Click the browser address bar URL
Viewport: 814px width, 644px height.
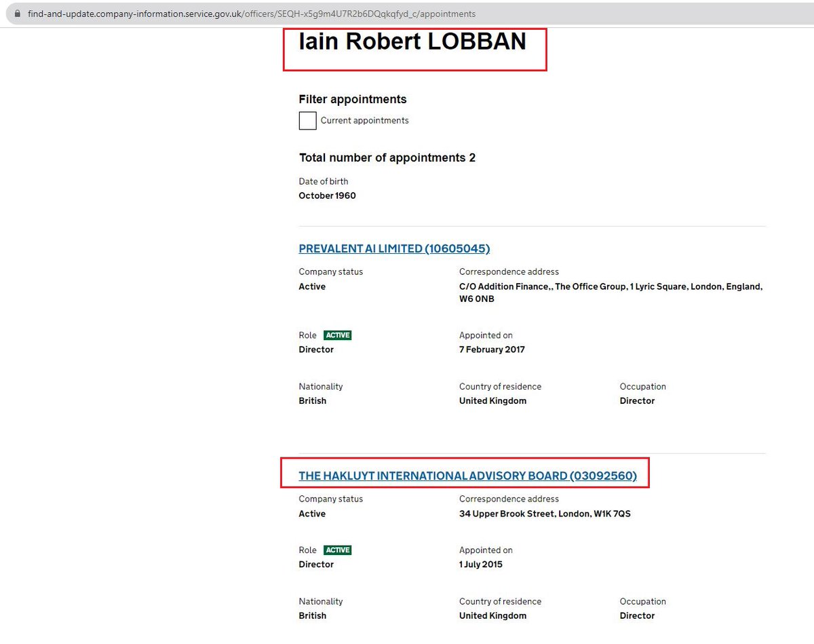252,14
